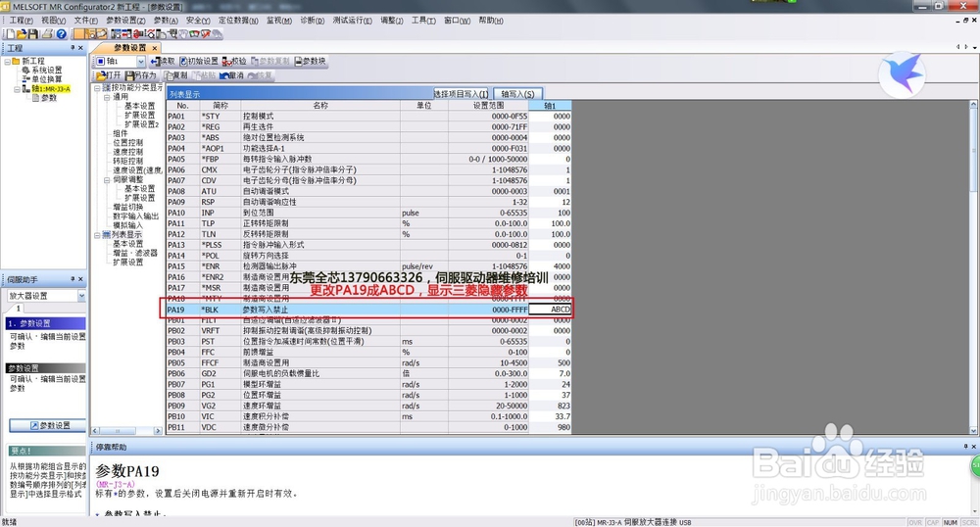Open the 工程(P) menu

point(22,20)
